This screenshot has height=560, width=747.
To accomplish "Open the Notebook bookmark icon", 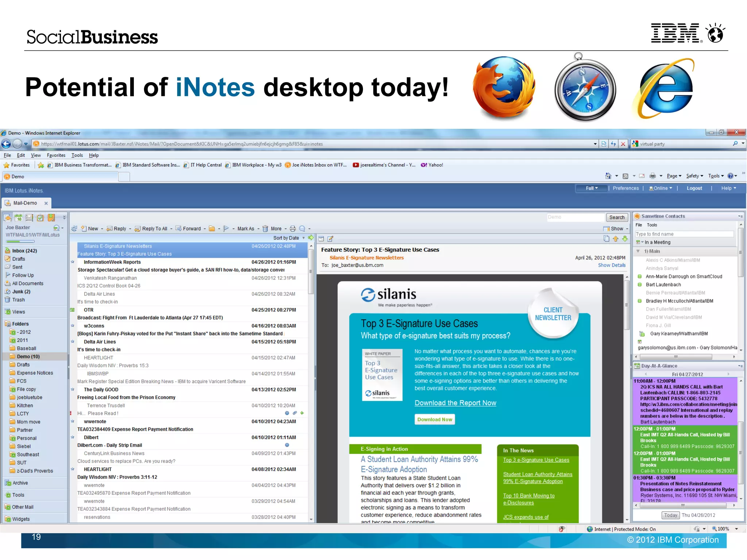I will point(51,218).
